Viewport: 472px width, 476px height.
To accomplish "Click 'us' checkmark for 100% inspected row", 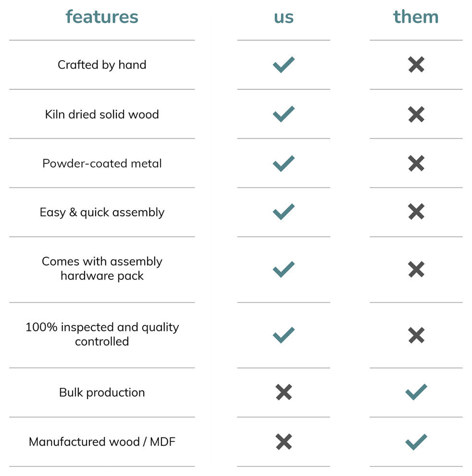I will tap(284, 335).
